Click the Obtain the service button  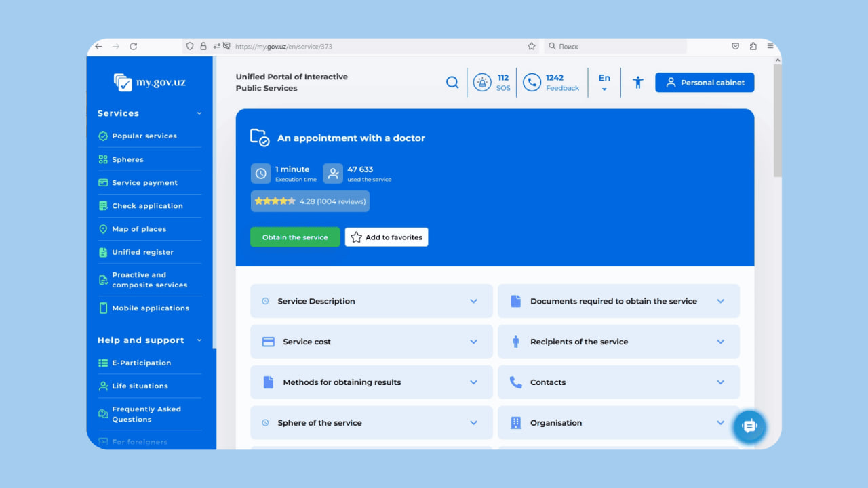[295, 237]
